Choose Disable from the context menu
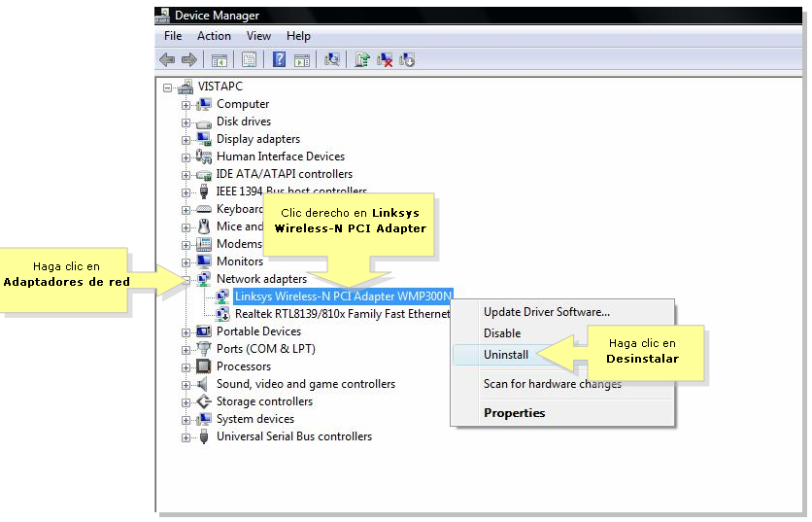Image resolution: width=812 pixels, height=522 pixels. coord(563,333)
